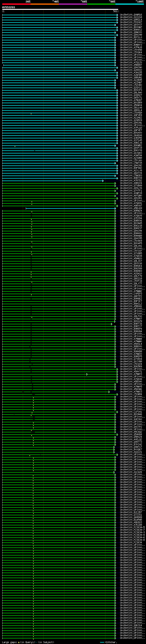
Task: Click the UniRef100_B9IHW7 hit label
Action: (131, 27)
